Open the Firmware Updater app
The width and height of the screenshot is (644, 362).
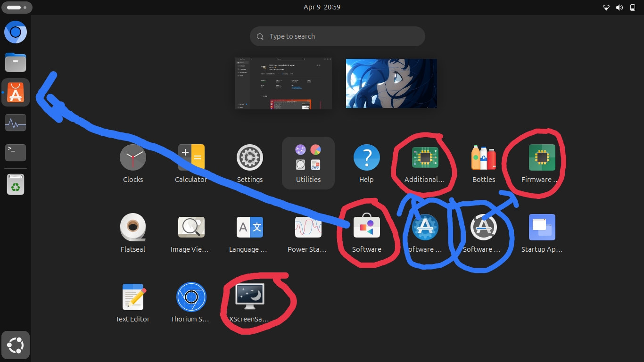tap(542, 157)
